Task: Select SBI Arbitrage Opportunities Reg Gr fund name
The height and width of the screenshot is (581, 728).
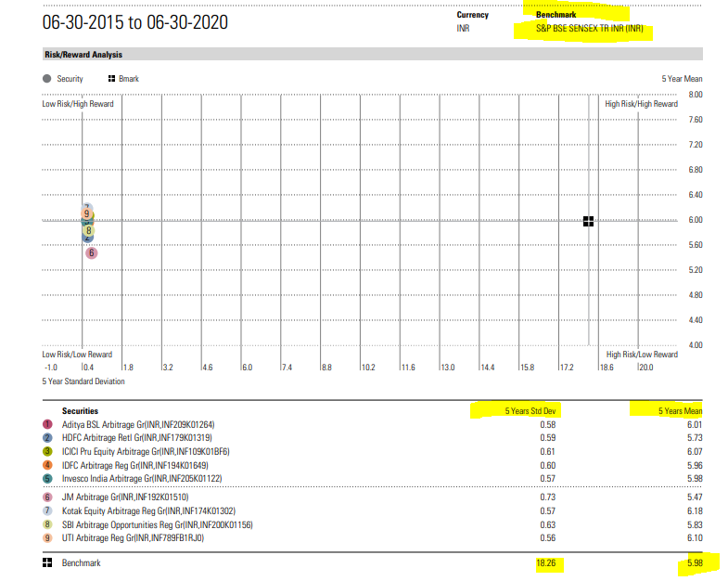Action: pos(158,524)
